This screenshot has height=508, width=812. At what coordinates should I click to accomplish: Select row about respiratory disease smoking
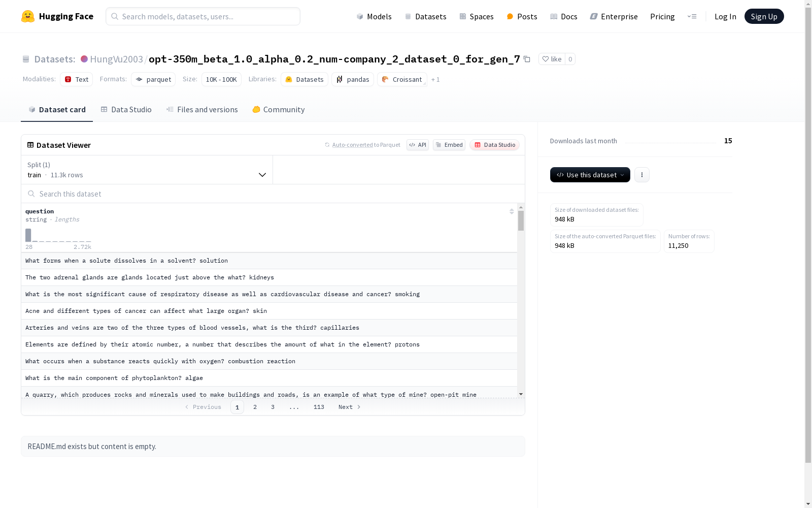(269, 294)
